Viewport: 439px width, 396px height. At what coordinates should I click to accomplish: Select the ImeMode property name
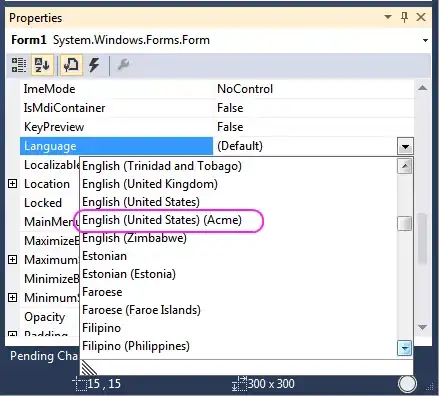(x=49, y=89)
